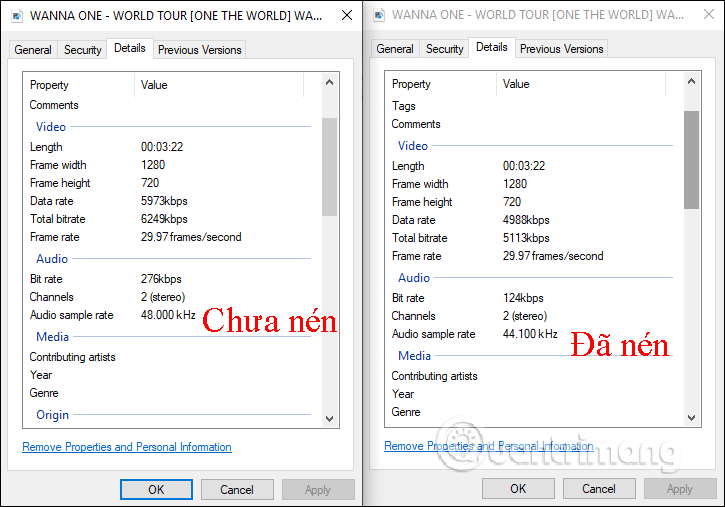Click Cancel in the right window
Image resolution: width=725 pixels, height=507 pixels.
[x=599, y=489]
